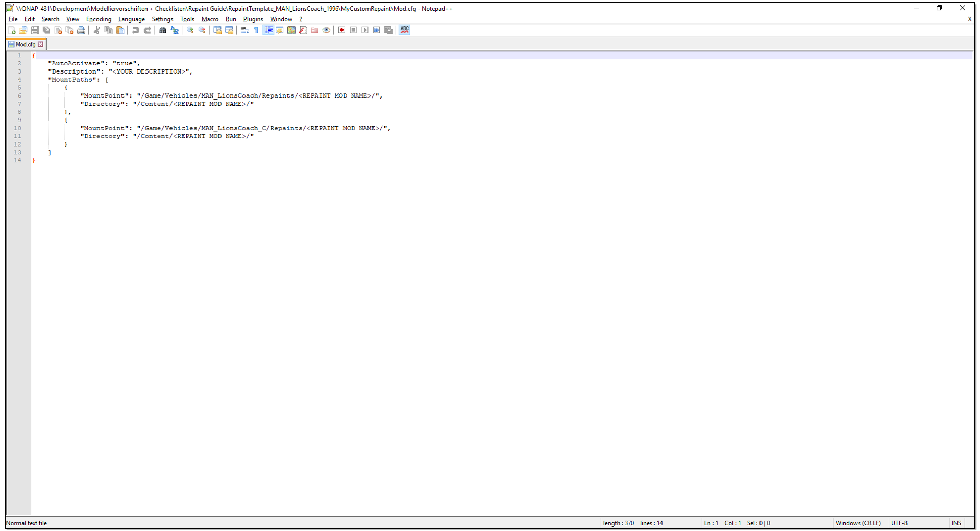Undo the last change
The image size is (980, 531).
[x=135, y=30]
